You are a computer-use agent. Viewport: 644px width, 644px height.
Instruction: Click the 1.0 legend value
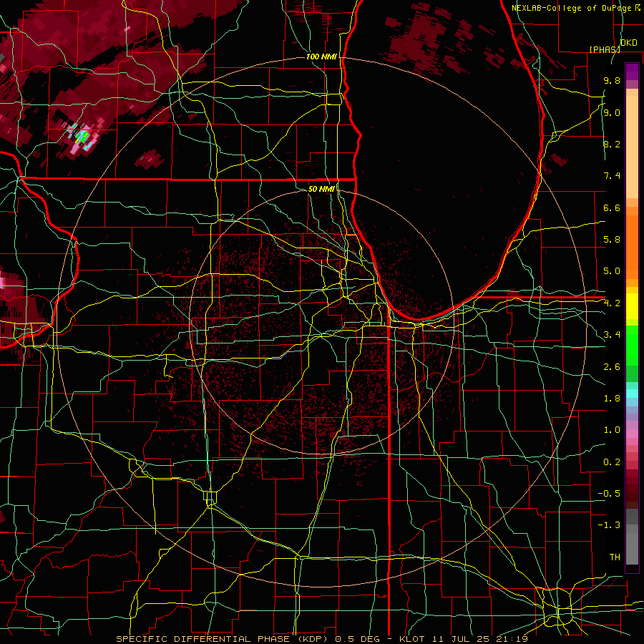(612, 430)
